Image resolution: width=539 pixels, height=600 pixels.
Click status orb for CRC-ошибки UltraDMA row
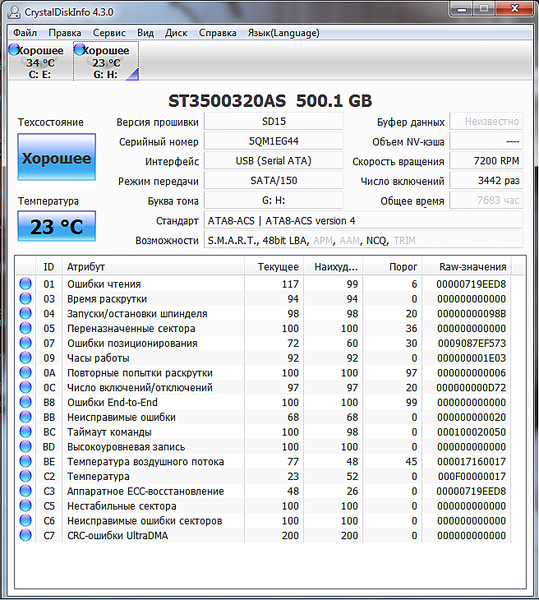[x=26, y=535]
